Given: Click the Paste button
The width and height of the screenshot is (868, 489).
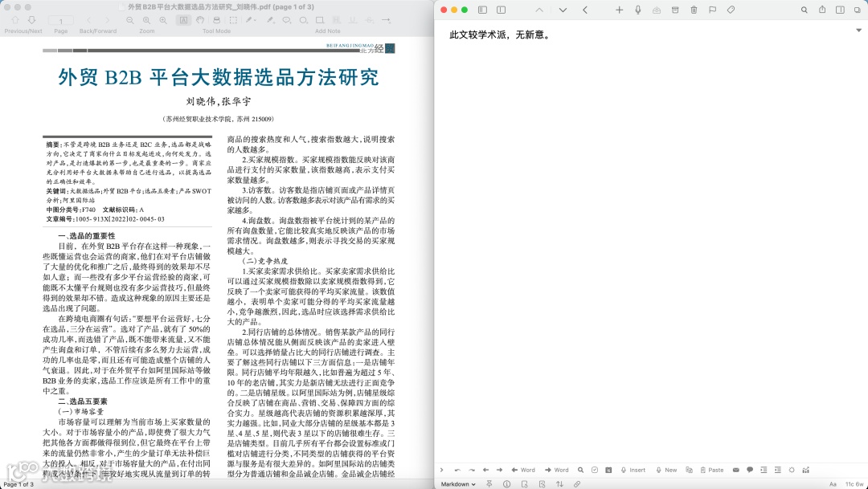Looking at the screenshot, I should pyautogui.click(x=712, y=471).
